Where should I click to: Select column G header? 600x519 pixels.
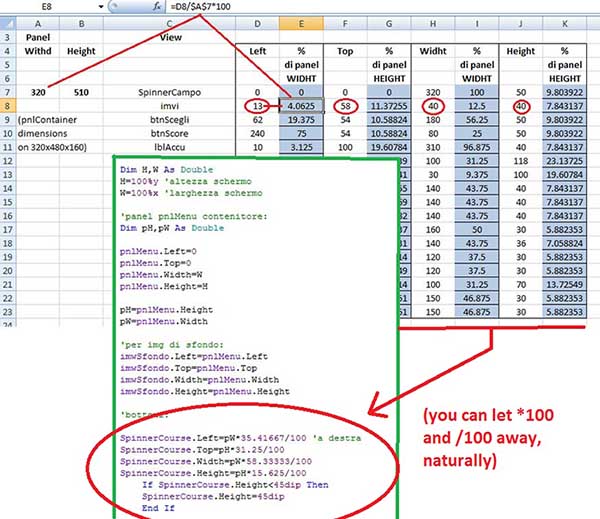[x=389, y=24]
